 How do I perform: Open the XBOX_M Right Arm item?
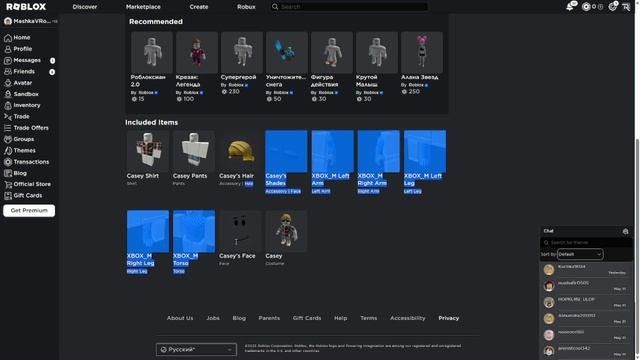[x=379, y=162]
